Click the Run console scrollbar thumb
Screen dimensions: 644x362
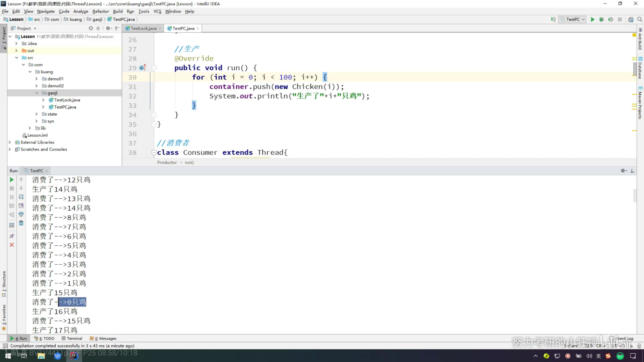[x=635, y=195]
